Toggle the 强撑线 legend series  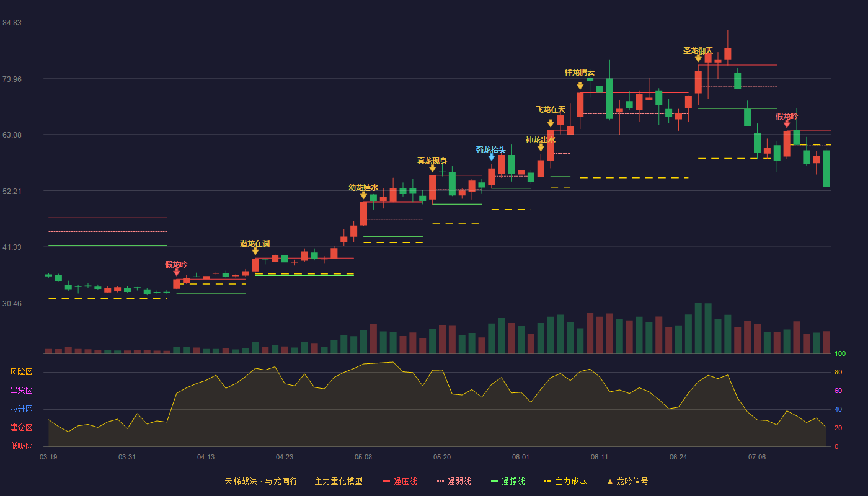[508, 481]
